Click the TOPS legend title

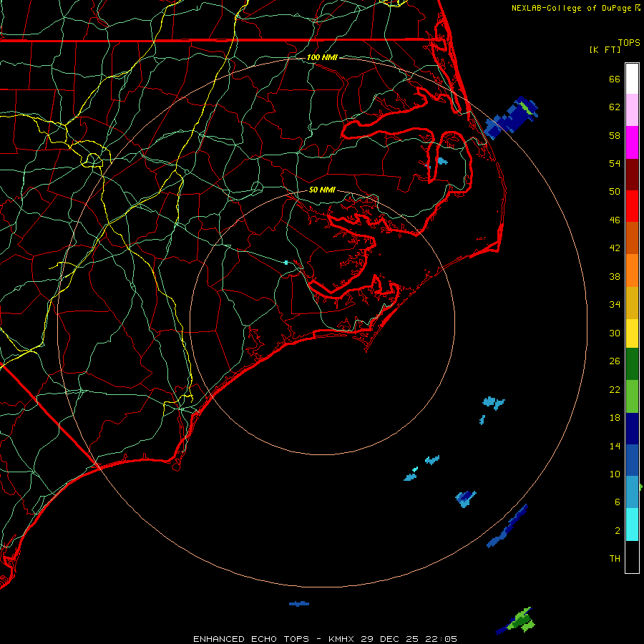pyautogui.click(x=629, y=42)
